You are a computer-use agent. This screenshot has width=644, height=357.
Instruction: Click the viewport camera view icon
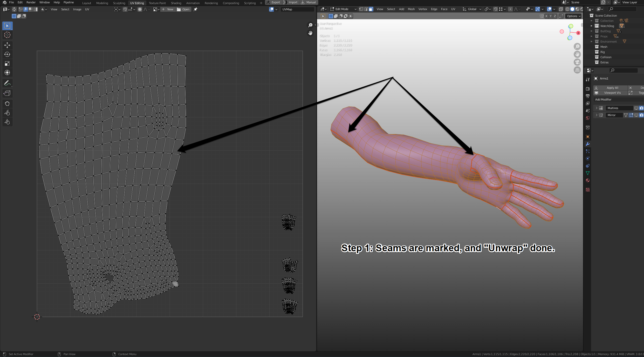(577, 62)
